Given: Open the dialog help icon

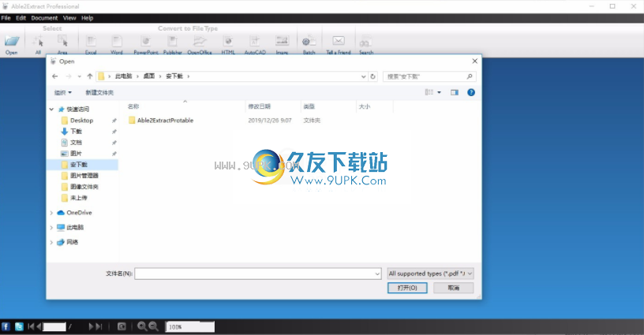Looking at the screenshot, I should pos(471,93).
